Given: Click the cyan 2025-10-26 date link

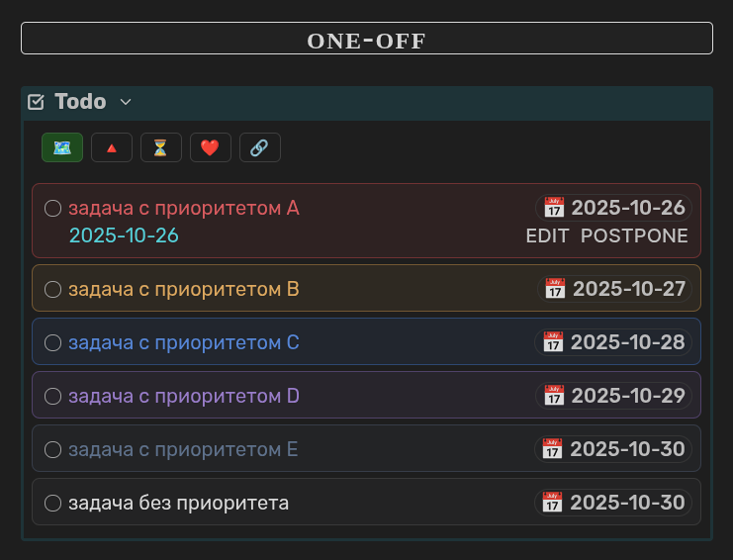Looking at the screenshot, I should click(x=124, y=236).
